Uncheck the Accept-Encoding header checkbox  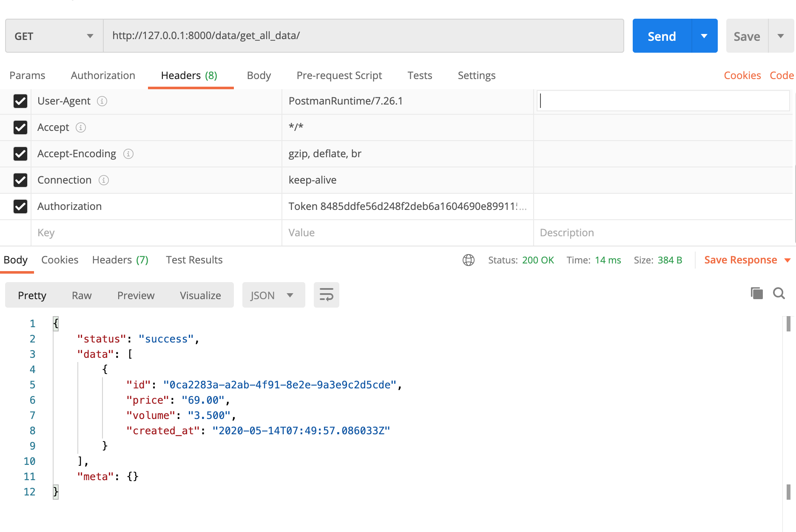pos(20,154)
